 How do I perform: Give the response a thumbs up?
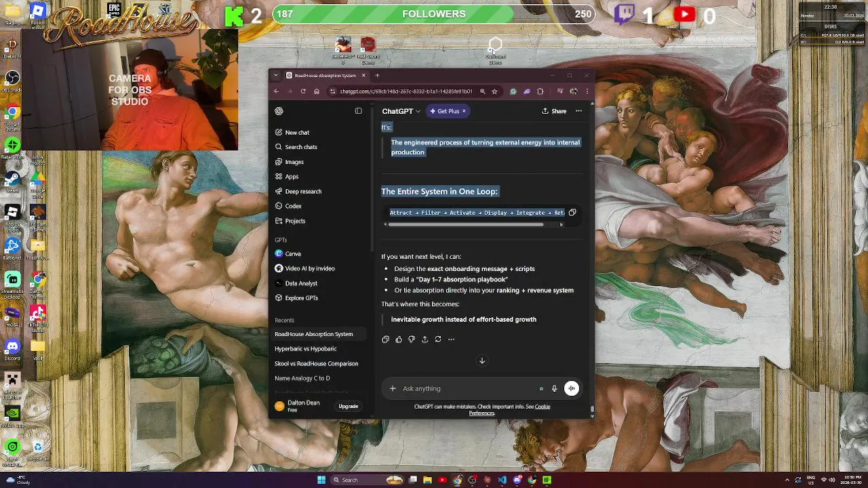[399, 340]
